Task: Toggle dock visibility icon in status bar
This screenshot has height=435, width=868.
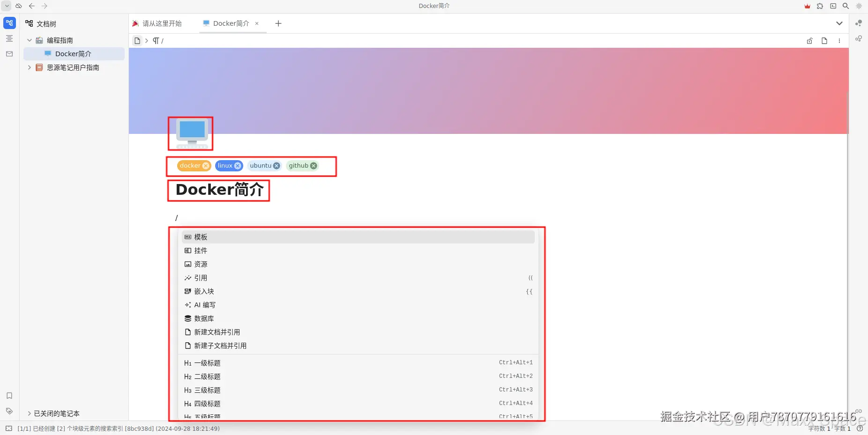Action: (x=9, y=428)
